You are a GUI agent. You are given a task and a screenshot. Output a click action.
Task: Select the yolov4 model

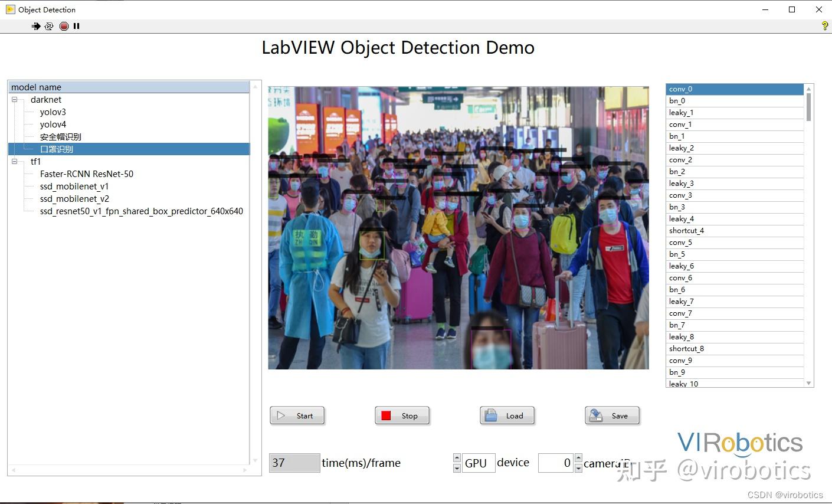click(x=53, y=124)
